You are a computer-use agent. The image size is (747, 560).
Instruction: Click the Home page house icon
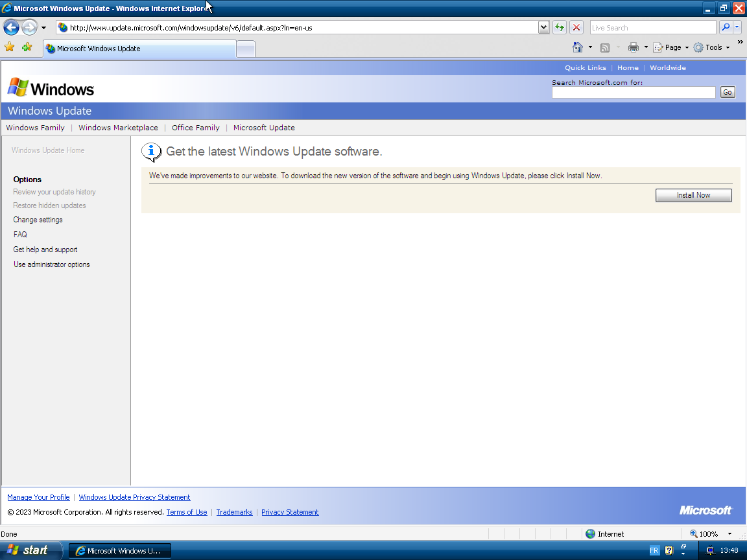[x=577, y=47]
